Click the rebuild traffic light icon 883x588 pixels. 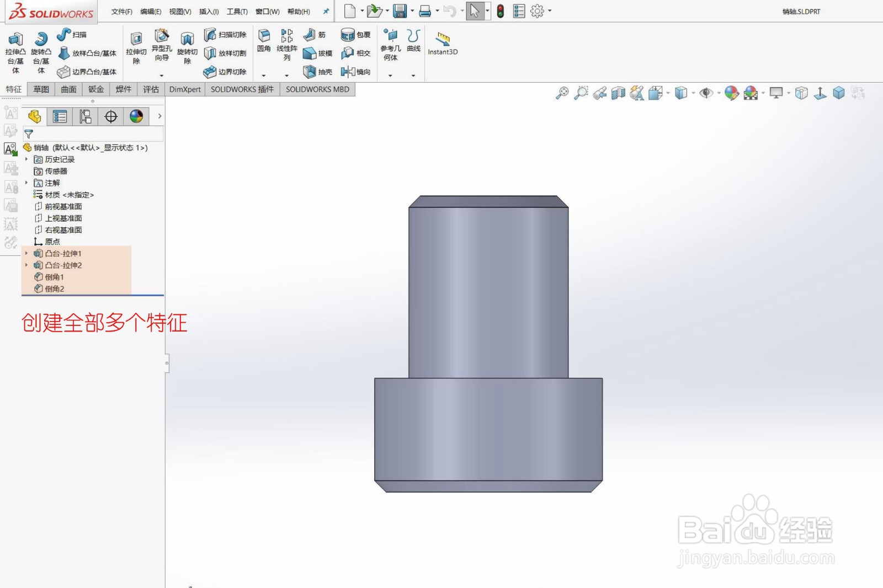point(501,11)
